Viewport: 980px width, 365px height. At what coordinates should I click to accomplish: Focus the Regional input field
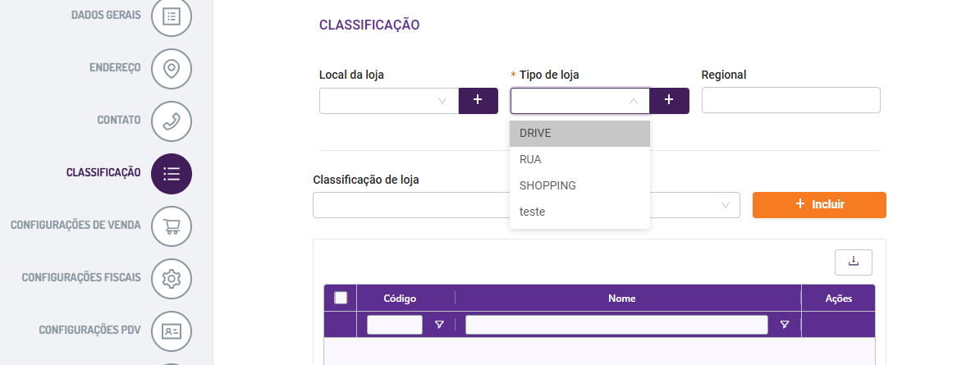coord(790,100)
